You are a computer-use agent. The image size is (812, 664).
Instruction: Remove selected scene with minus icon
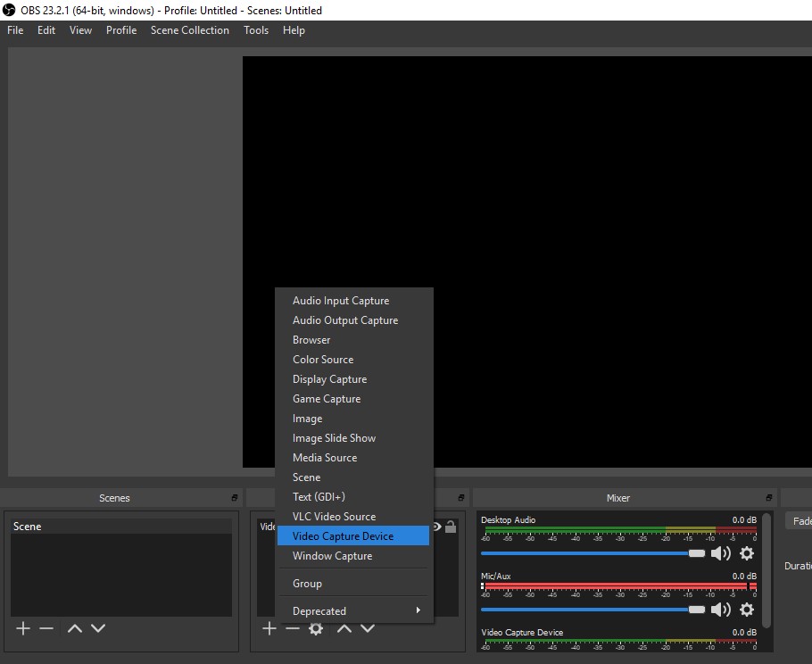(x=46, y=628)
